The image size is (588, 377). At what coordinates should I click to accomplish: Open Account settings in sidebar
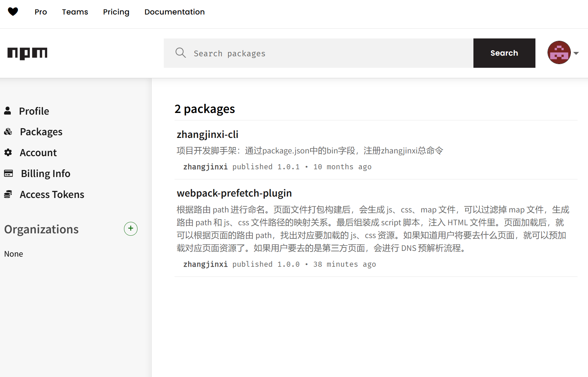(x=38, y=153)
